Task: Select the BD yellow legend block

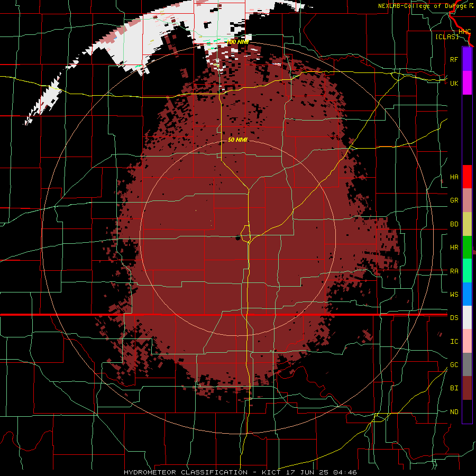Action: (x=467, y=224)
